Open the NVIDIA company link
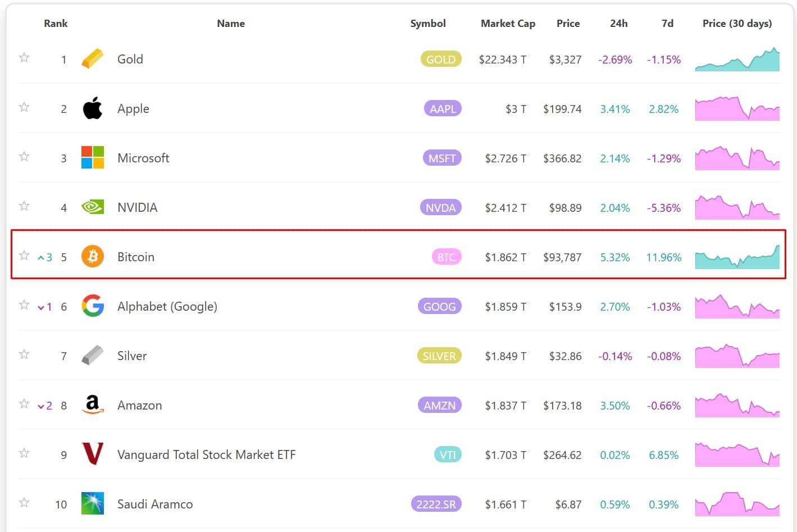Screen dimensions: 797x532 coord(137,207)
